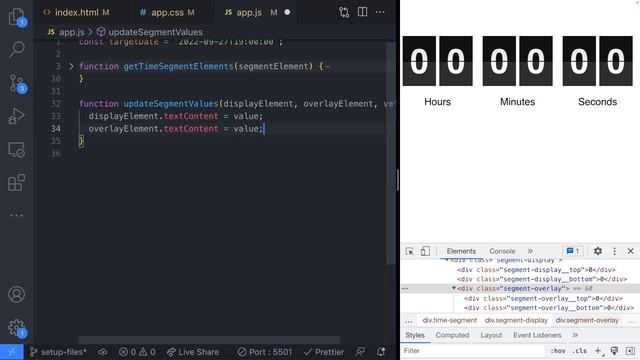Image resolution: width=640 pixels, height=360 pixels.
Task: Select the app.js editor tab
Action: (249, 13)
